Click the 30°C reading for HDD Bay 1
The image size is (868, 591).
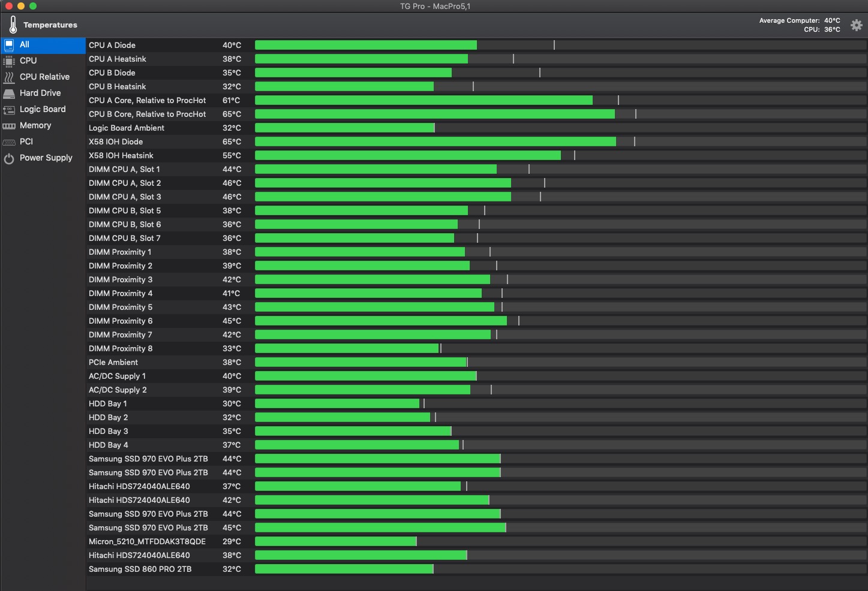pos(232,403)
